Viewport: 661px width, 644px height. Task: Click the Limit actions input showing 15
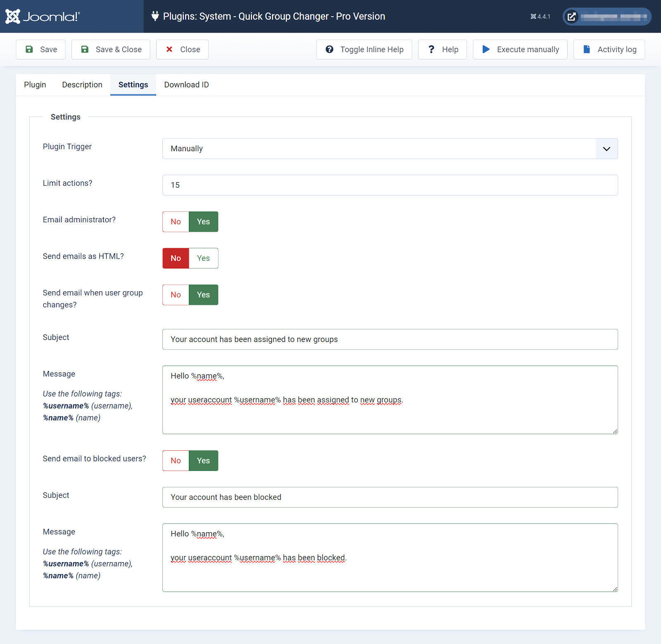pyautogui.click(x=390, y=185)
